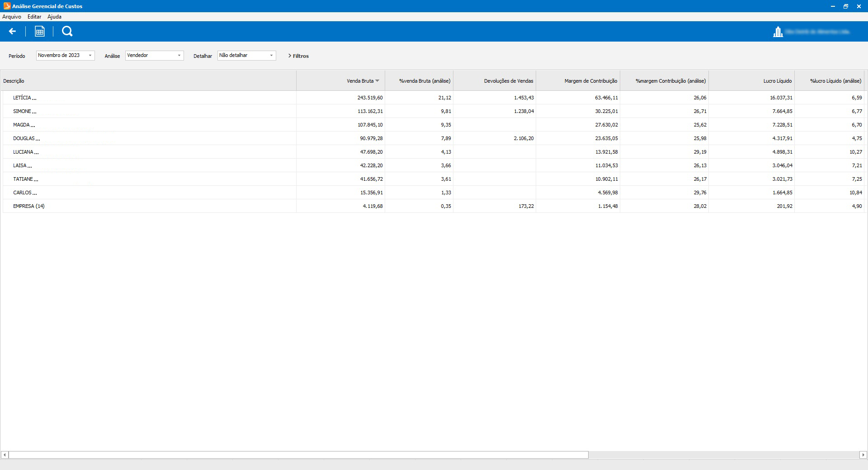Select the LUCIANA row

pyautogui.click(x=433, y=152)
